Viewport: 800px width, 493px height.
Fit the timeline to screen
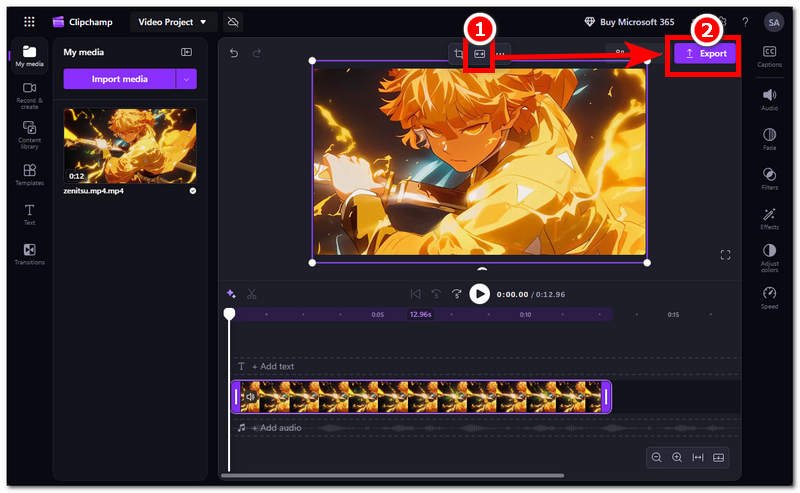[x=698, y=457]
